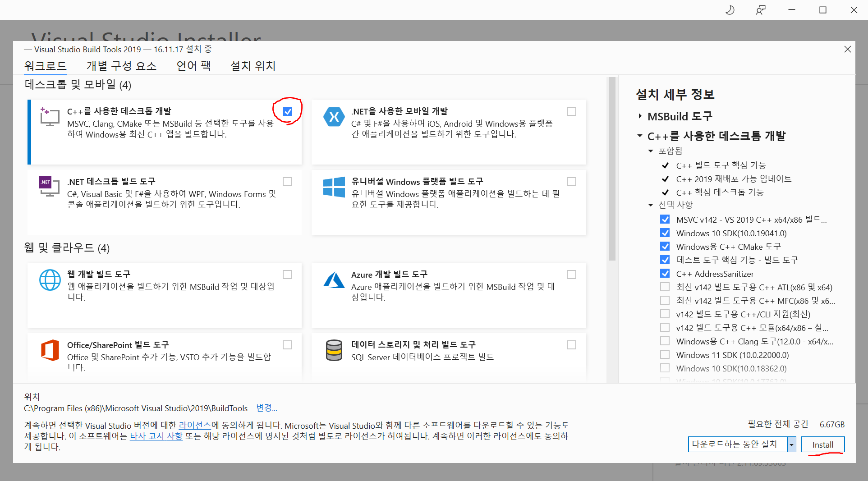Click the Office/SharePoint build tools icon
Image resolution: width=868 pixels, height=481 pixels.
50,350
